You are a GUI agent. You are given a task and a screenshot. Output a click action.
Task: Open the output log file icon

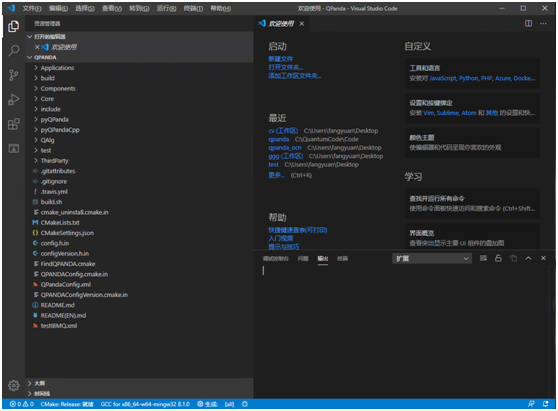[513, 258]
